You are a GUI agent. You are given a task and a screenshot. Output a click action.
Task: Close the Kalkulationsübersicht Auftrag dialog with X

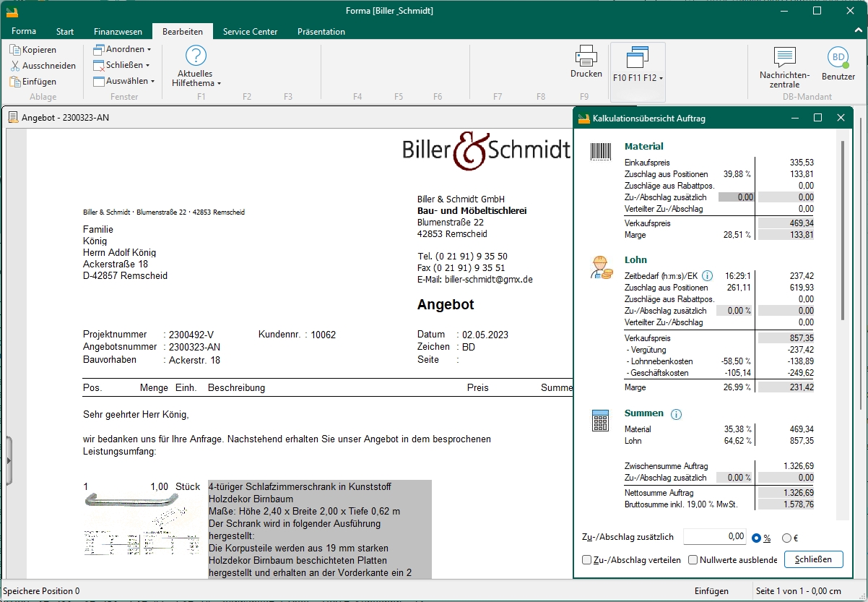click(841, 118)
